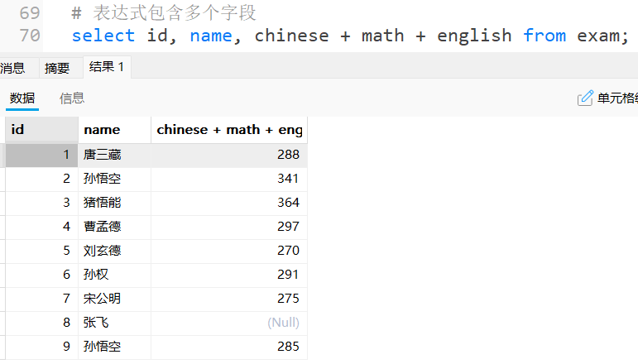Select the name cell 宋公明
Image resolution: width=638 pixels, height=364 pixels.
(x=114, y=299)
